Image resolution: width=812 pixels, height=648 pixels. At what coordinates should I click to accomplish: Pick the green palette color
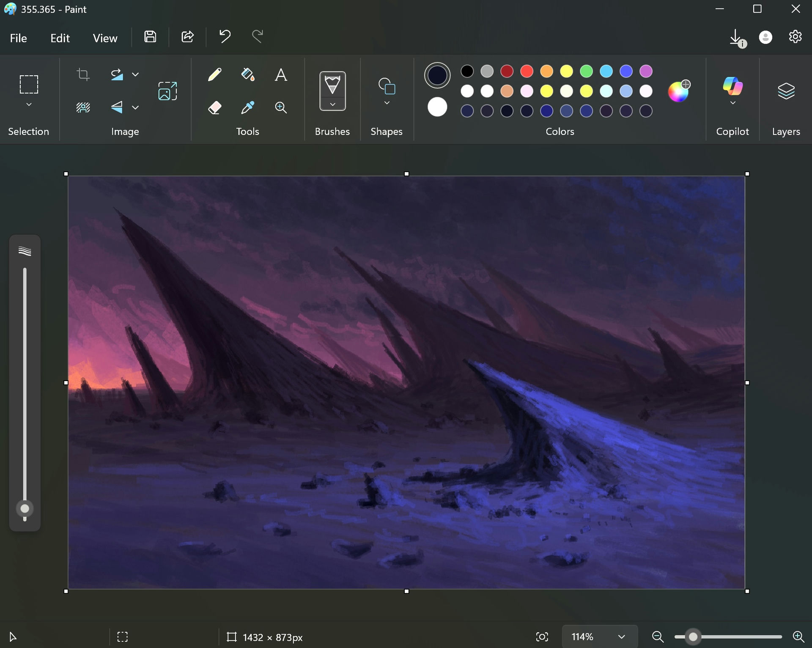point(587,71)
